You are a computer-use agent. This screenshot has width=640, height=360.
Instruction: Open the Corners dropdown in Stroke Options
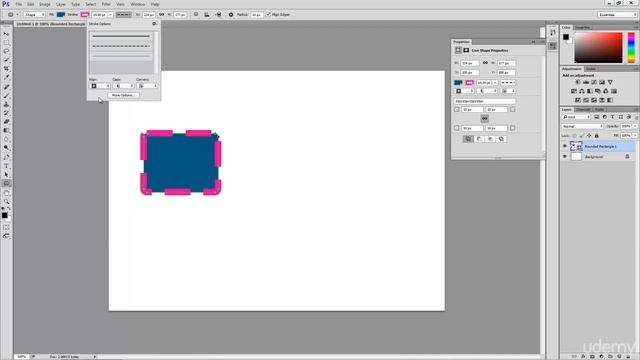pyautogui.click(x=147, y=86)
